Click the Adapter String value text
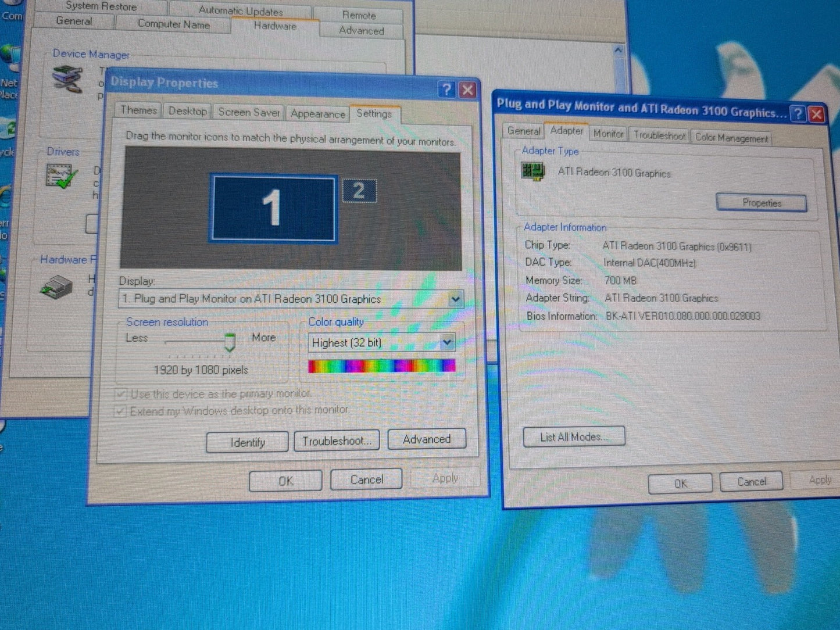This screenshot has height=630, width=840. coord(661,298)
